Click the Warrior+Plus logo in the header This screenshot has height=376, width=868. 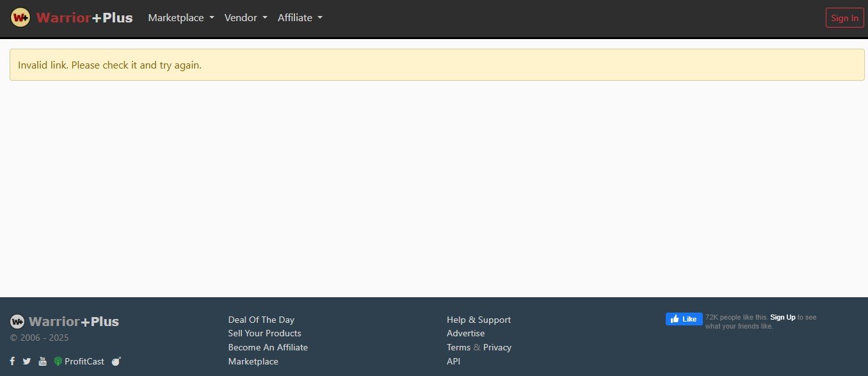point(72,18)
